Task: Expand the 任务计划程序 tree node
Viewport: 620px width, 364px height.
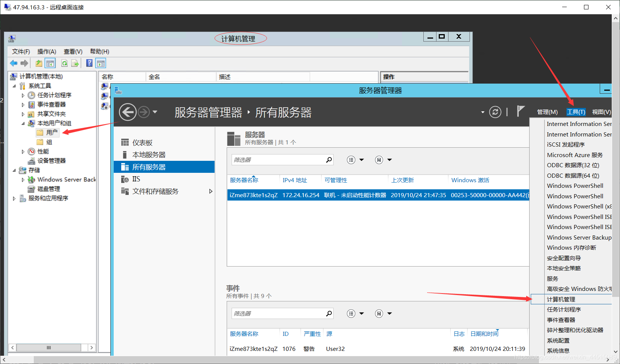Action: (23, 95)
